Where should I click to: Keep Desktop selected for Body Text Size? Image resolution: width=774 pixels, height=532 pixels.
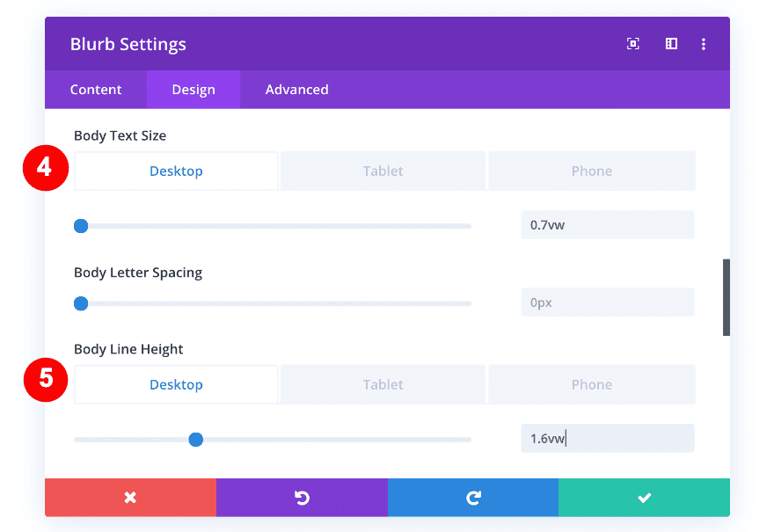(175, 171)
